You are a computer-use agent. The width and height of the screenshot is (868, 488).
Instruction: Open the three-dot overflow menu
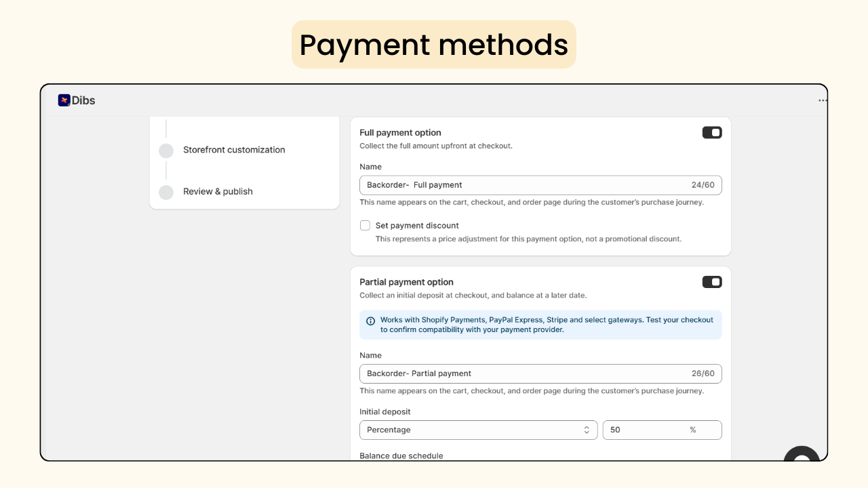(823, 100)
